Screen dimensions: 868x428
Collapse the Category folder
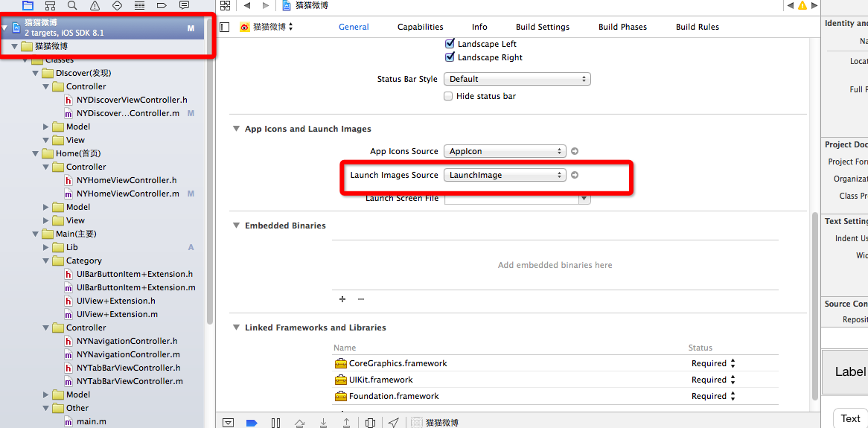click(x=46, y=261)
